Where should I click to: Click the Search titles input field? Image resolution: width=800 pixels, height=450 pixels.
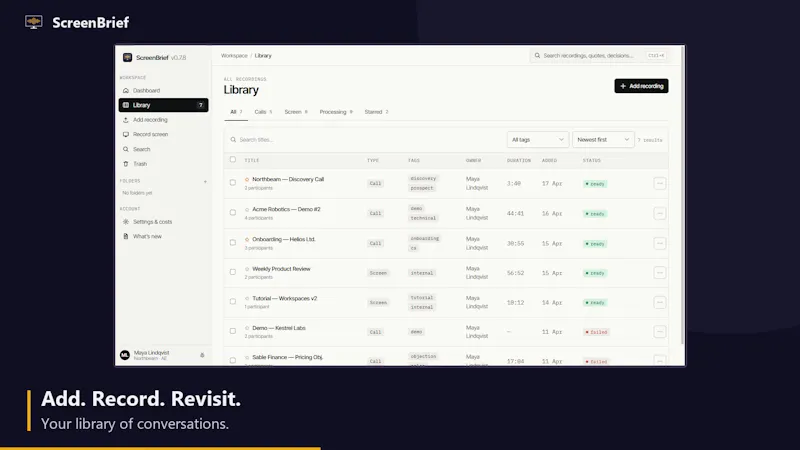pos(365,140)
